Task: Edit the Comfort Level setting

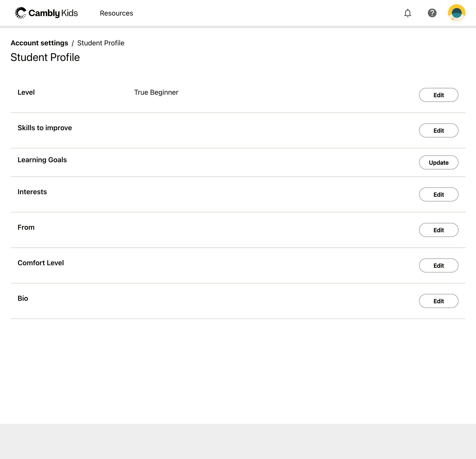Action: coord(438,265)
